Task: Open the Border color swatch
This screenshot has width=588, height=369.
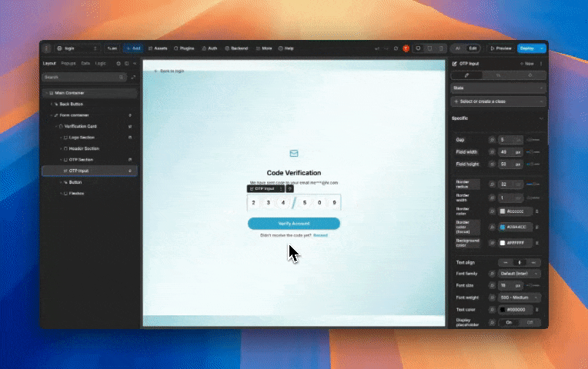Action: [x=503, y=211]
